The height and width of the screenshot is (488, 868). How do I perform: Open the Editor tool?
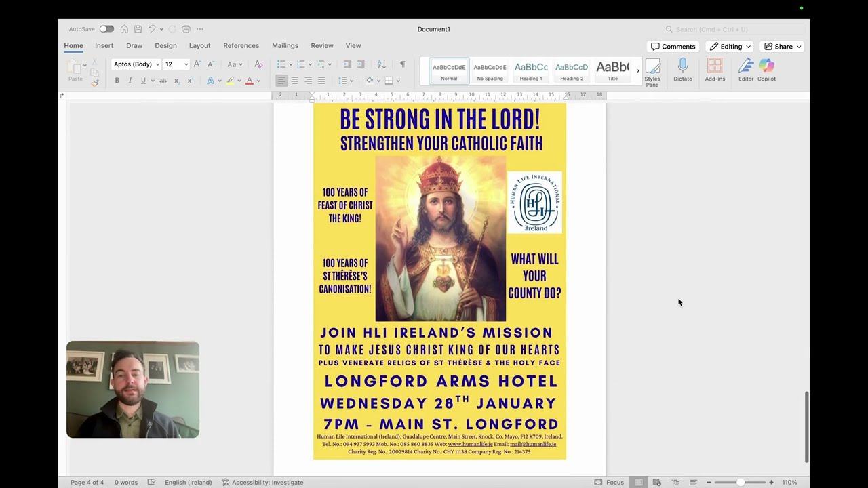point(746,70)
